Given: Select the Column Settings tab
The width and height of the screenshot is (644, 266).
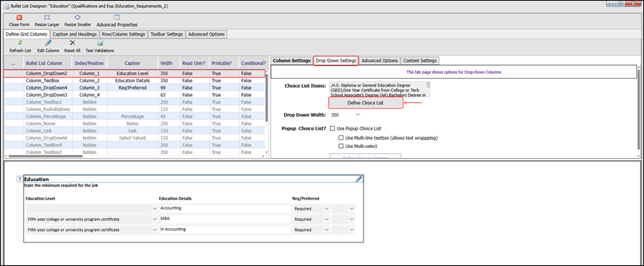Looking at the screenshot, I should (292, 60).
